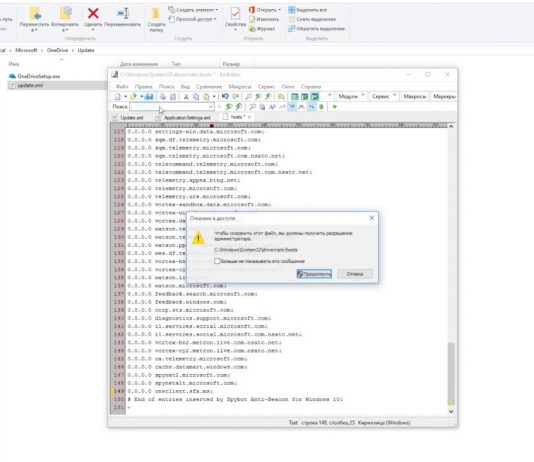
Task: Click the Маркеры toolbar button
Action: (444, 97)
